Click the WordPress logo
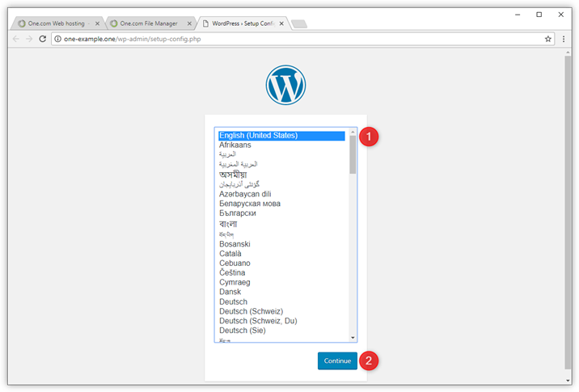 [285, 85]
